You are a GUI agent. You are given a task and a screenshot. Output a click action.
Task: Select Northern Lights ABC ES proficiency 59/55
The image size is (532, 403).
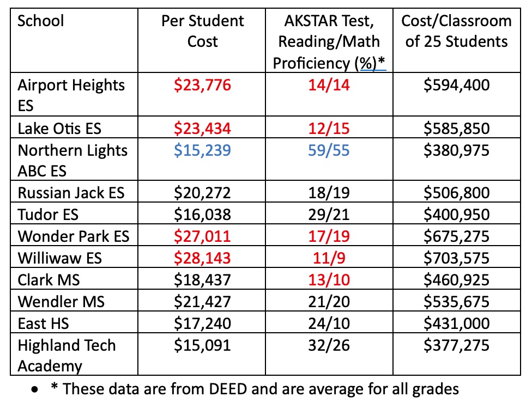pos(329,150)
